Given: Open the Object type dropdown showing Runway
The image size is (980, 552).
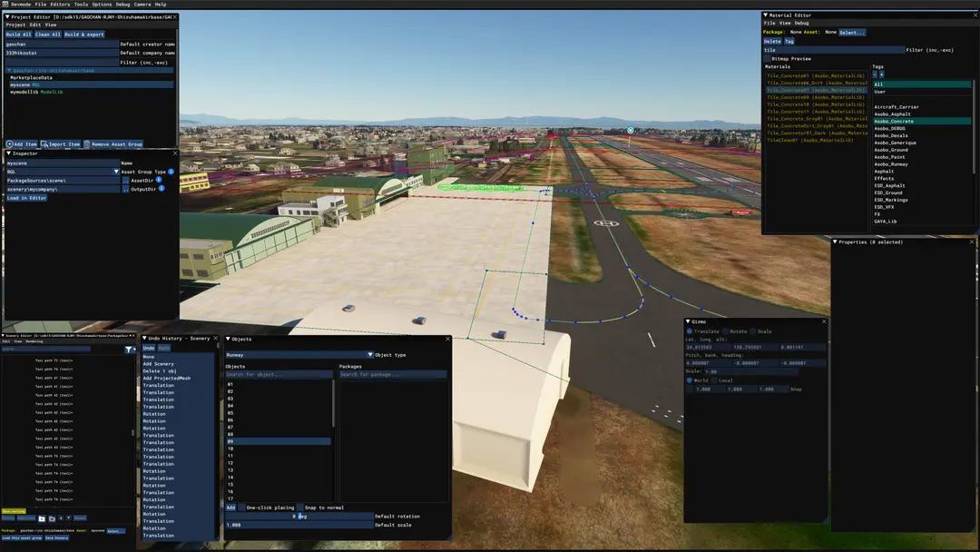Looking at the screenshot, I should click(x=299, y=355).
